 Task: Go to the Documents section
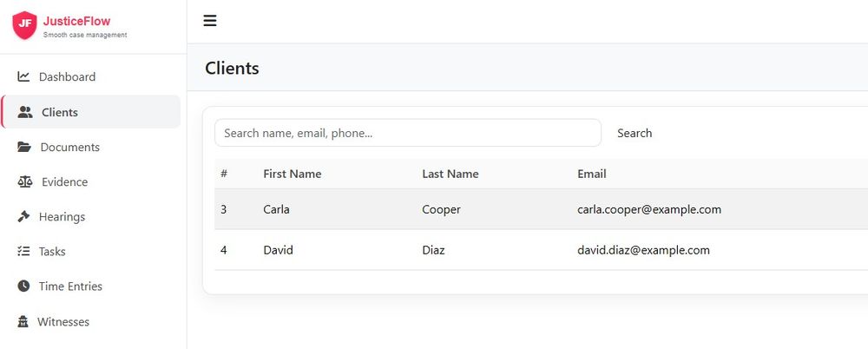point(69,147)
